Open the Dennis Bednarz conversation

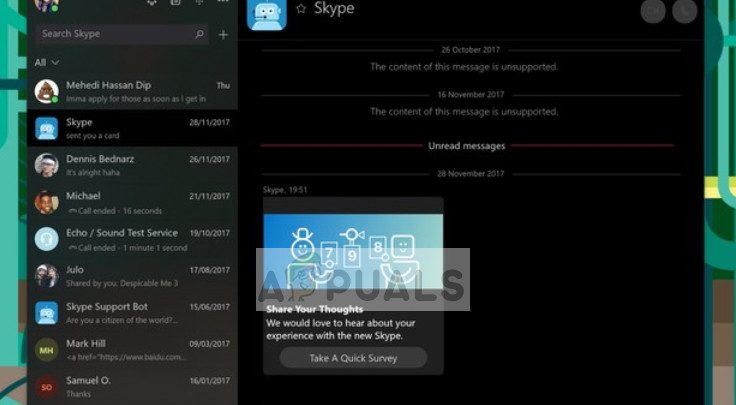point(132,165)
